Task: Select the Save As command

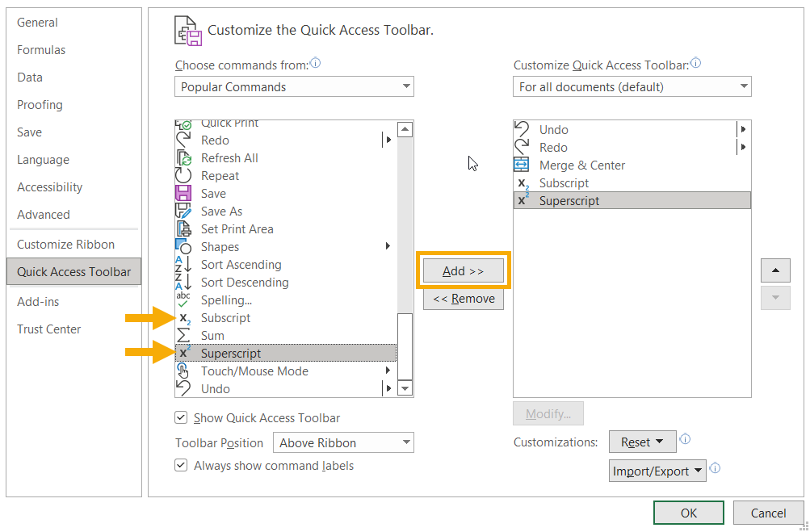Action: coord(220,211)
